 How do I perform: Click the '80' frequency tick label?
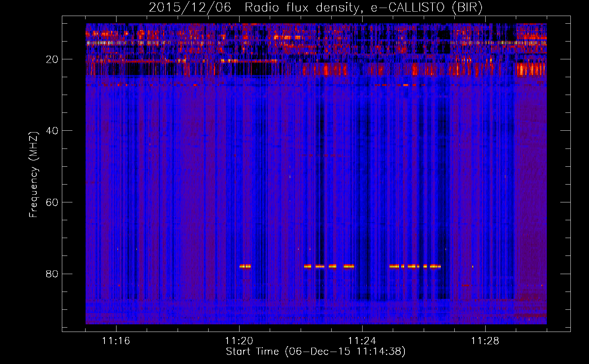pyautogui.click(x=52, y=274)
